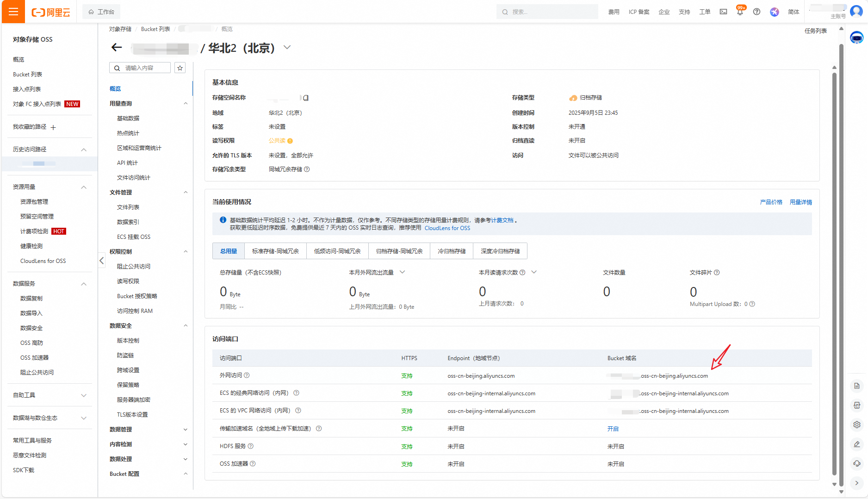Show the redundancy type help icon
The height and width of the screenshot is (499, 868).
(307, 169)
